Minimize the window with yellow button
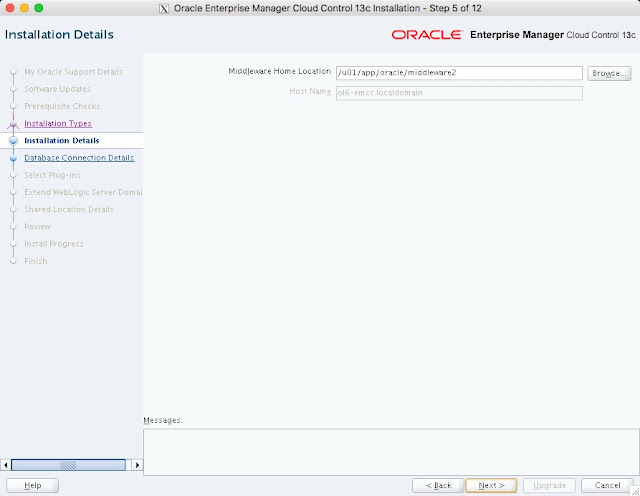The image size is (640, 496). [24, 8]
